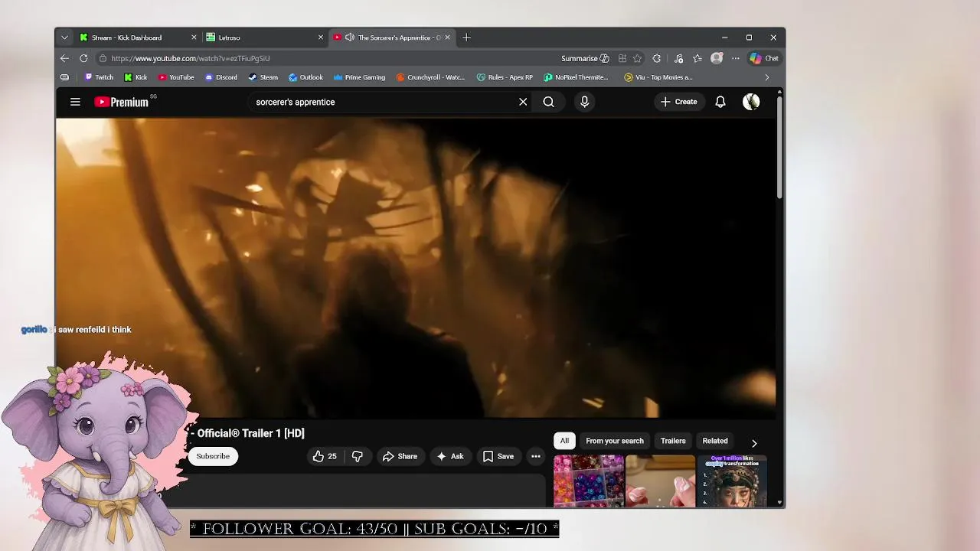
Task: Subscribe to the channel
Action: click(x=213, y=456)
